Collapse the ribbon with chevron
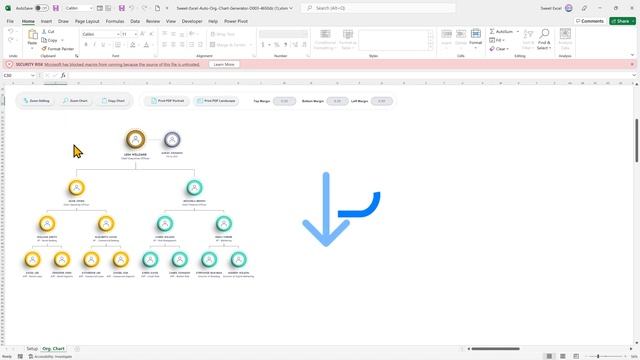The width and height of the screenshot is (640, 360). coord(632,55)
